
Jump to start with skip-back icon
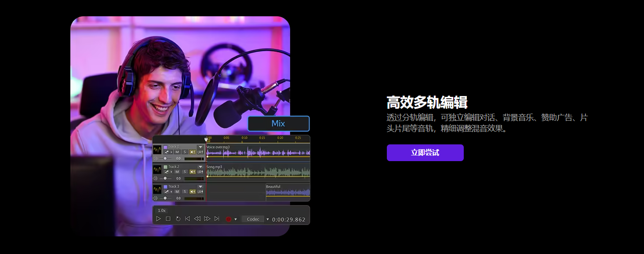[x=188, y=219]
